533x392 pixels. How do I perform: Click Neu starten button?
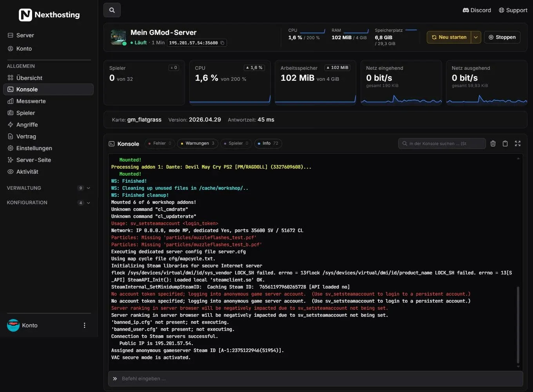pyautogui.click(x=449, y=37)
